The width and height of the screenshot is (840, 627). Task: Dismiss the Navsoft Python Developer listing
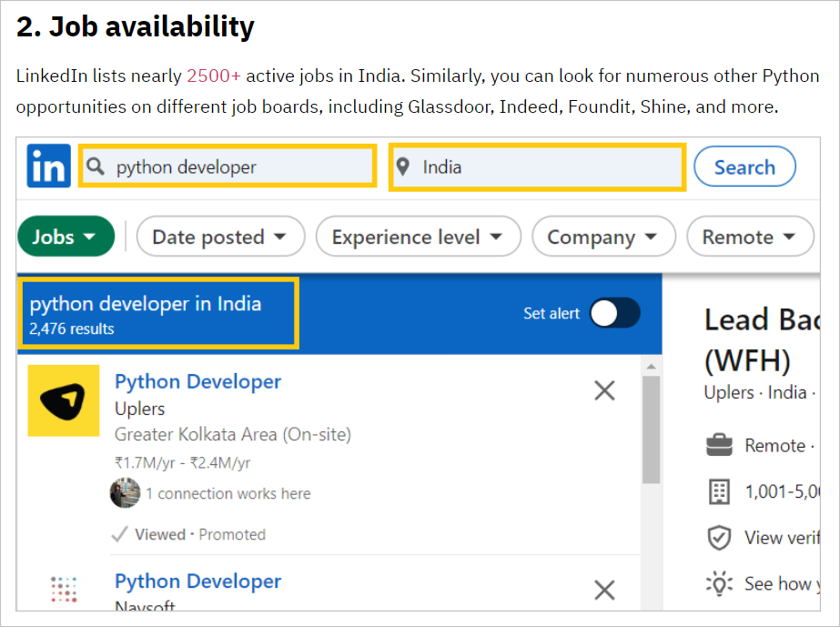604,590
